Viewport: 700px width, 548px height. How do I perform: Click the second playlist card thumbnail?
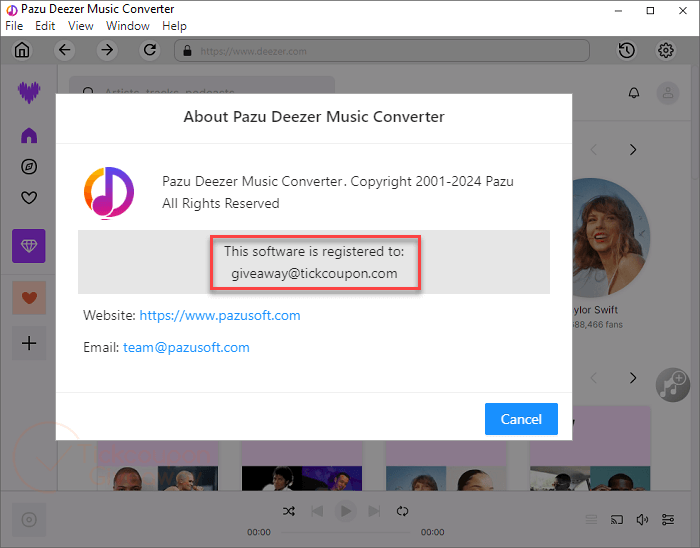[x=302, y=466]
